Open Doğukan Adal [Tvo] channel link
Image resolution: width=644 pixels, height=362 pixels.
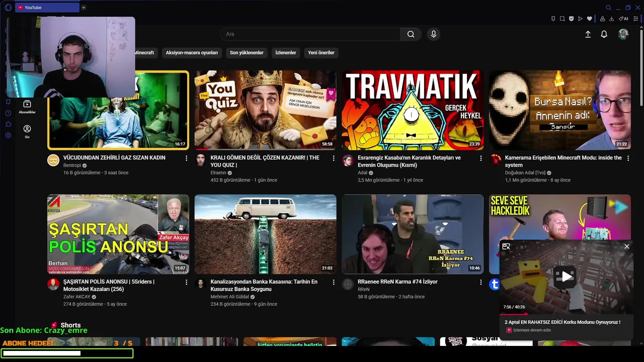[526, 173]
